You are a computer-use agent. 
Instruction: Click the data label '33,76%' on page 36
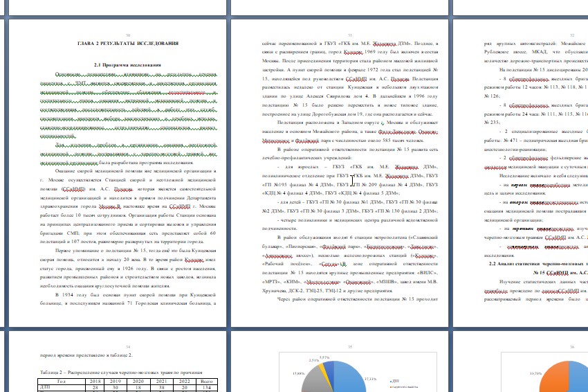(x=535, y=373)
